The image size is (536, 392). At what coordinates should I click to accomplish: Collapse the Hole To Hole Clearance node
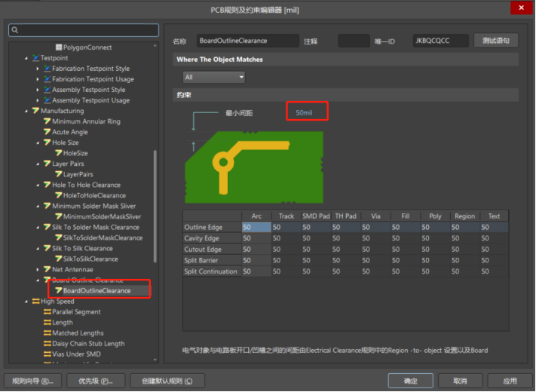coord(38,185)
